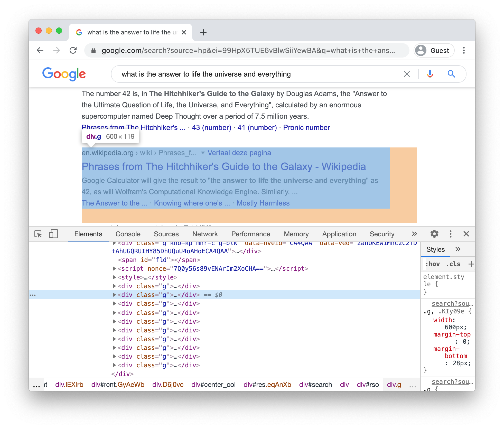This screenshot has width=504, height=429.
Task: Activate DevTools inspect element picker icon
Action: (x=38, y=234)
